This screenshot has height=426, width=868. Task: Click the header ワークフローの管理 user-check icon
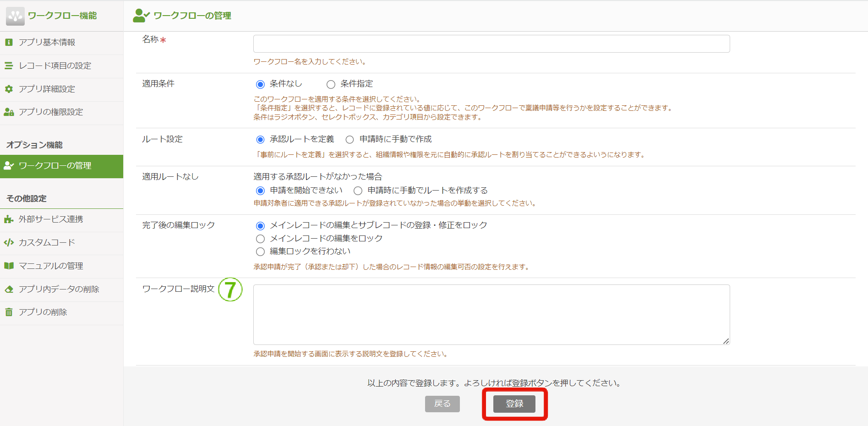pos(141,16)
